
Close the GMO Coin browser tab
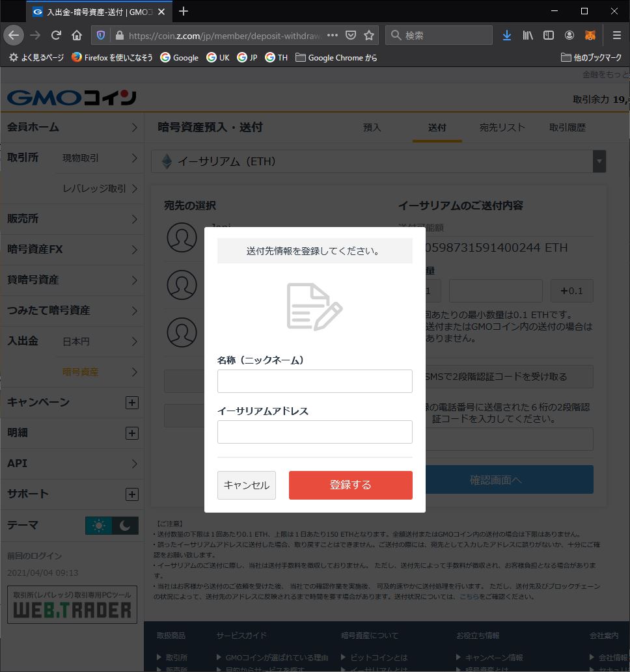161,12
